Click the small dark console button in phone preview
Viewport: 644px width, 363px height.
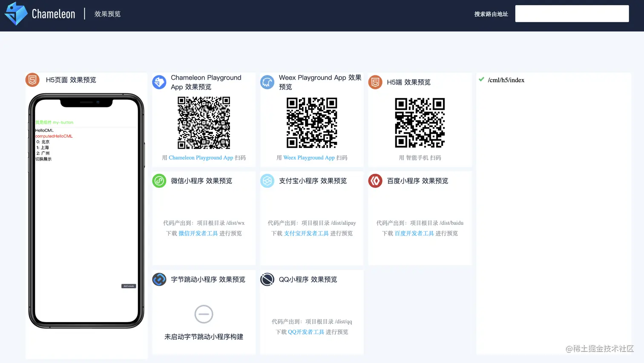click(129, 286)
